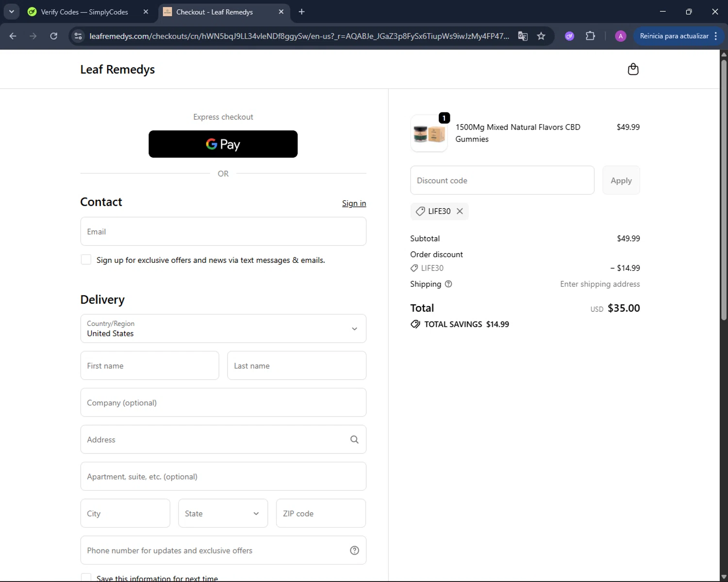Reload the checkout page
This screenshot has height=582, width=728.
[54, 36]
